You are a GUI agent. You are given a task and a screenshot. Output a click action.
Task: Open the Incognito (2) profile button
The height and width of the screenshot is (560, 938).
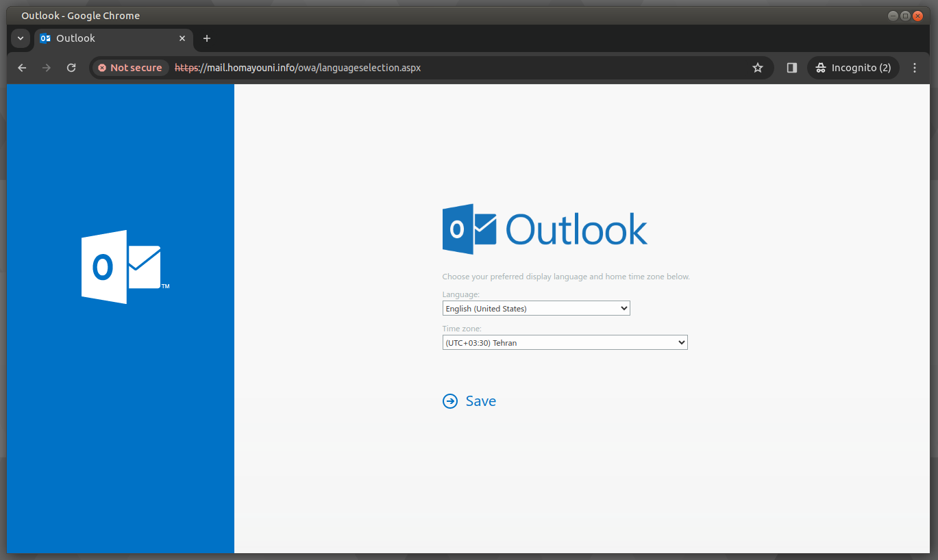[x=853, y=68]
